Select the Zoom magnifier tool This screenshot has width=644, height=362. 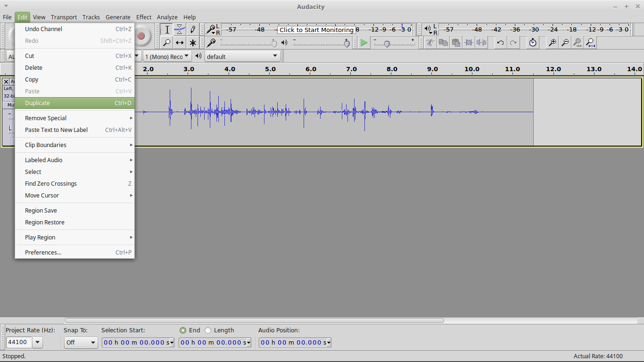tap(167, 43)
